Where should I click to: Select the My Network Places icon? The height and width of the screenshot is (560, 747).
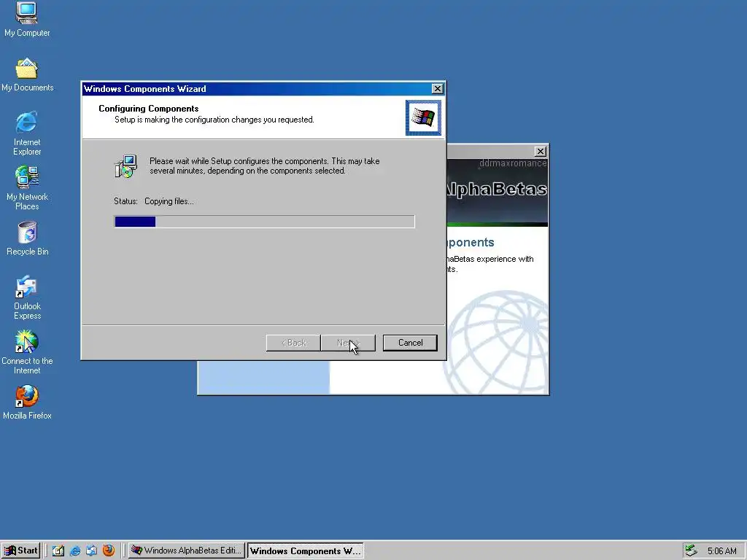27,188
